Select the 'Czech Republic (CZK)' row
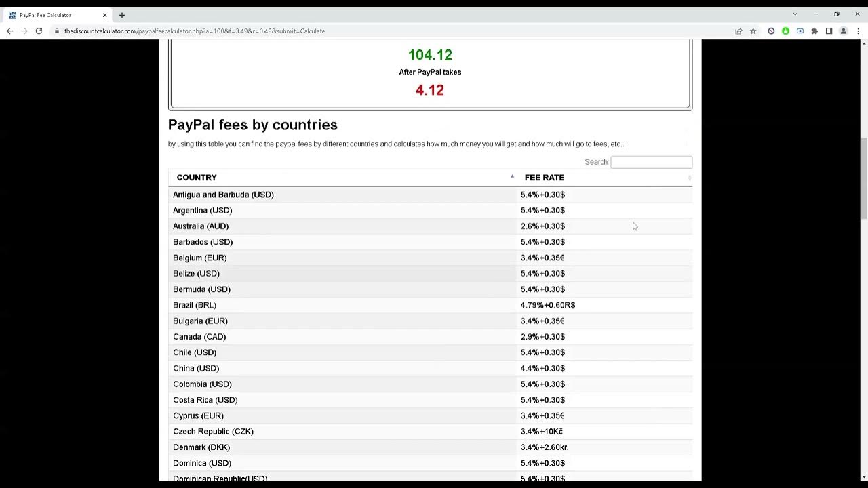Image resolution: width=868 pixels, height=488 pixels. pos(430,432)
